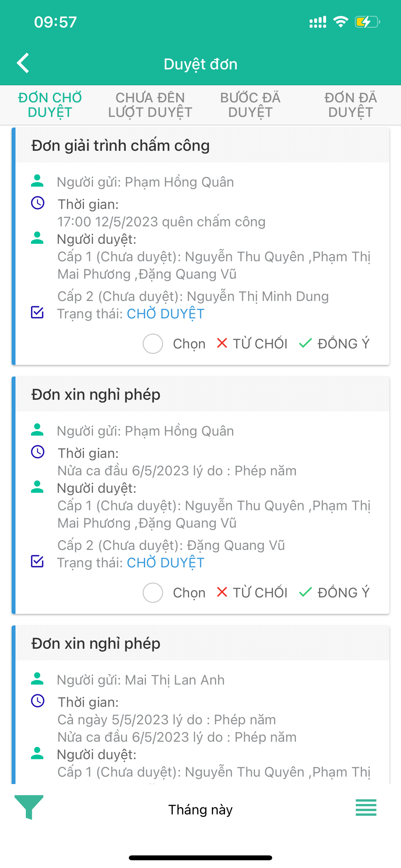The width and height of the screenshot is (401, 868).
Task: Open the Tháng này period selector
Action: 200,810
